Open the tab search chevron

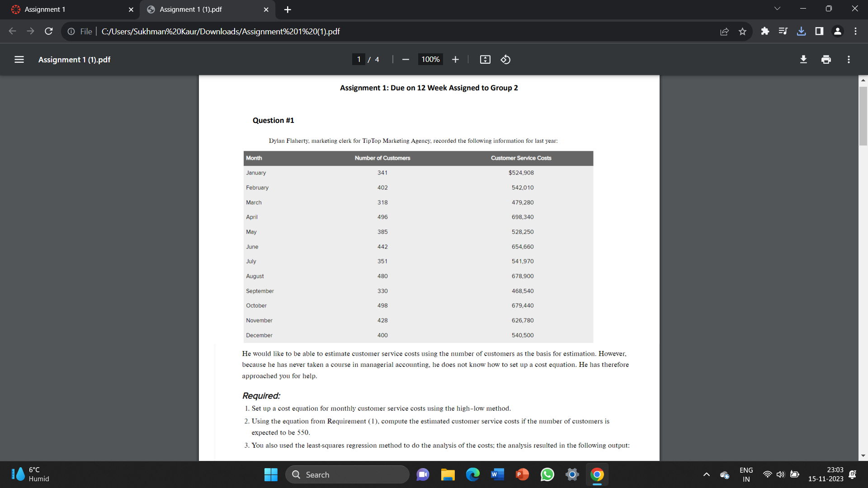pyautogui.click(x=776, y=8)
